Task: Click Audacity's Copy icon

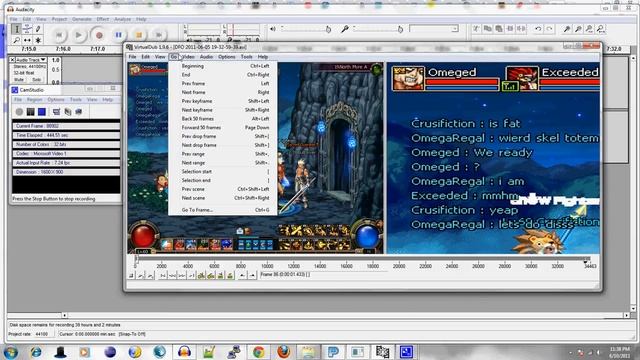Action: point(487,29)
